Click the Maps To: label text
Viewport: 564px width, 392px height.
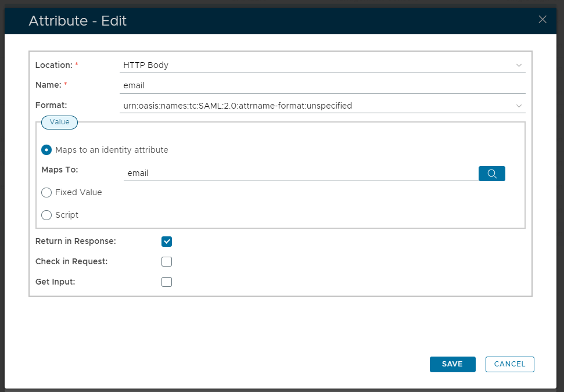click(60, 170)
